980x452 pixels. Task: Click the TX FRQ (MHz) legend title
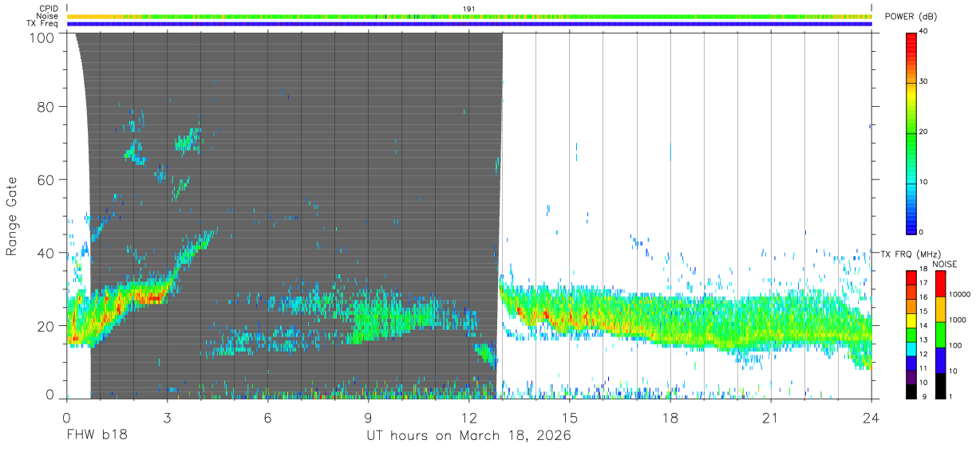[911, 254]
